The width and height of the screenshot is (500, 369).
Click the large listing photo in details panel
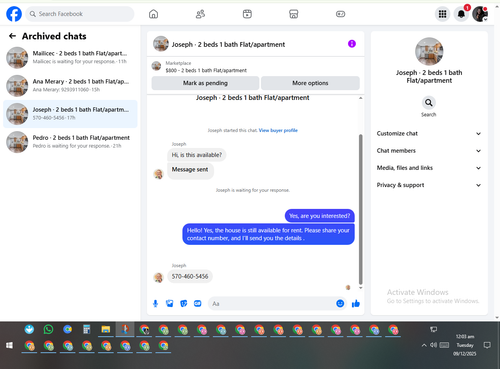tap(429, 51)
